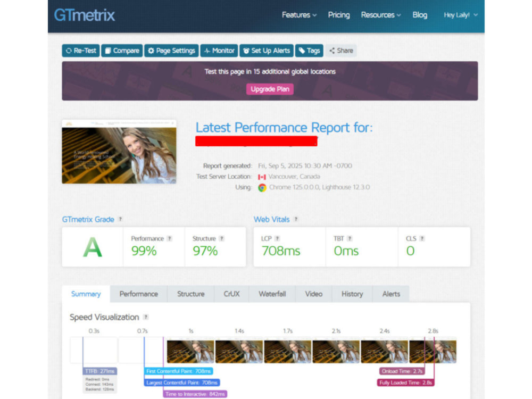This screenshot has height=399, width=532.
Task: Click the Latest Performance Report for heading
Action: (284, 128)
